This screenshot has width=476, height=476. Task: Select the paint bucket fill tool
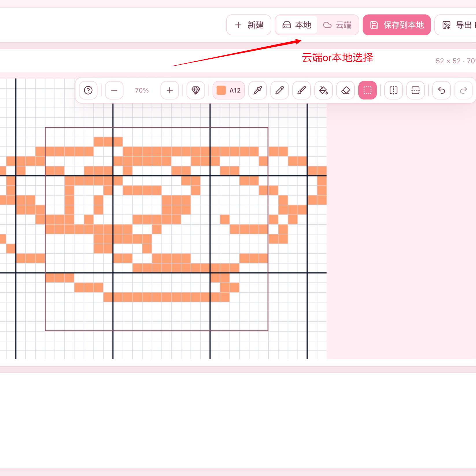(324, 90)
